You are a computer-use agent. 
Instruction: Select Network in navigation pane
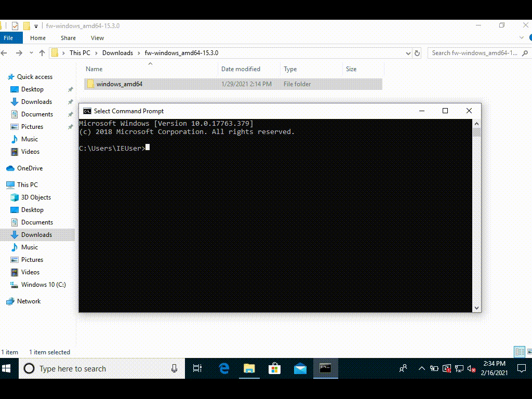(29, 301)
